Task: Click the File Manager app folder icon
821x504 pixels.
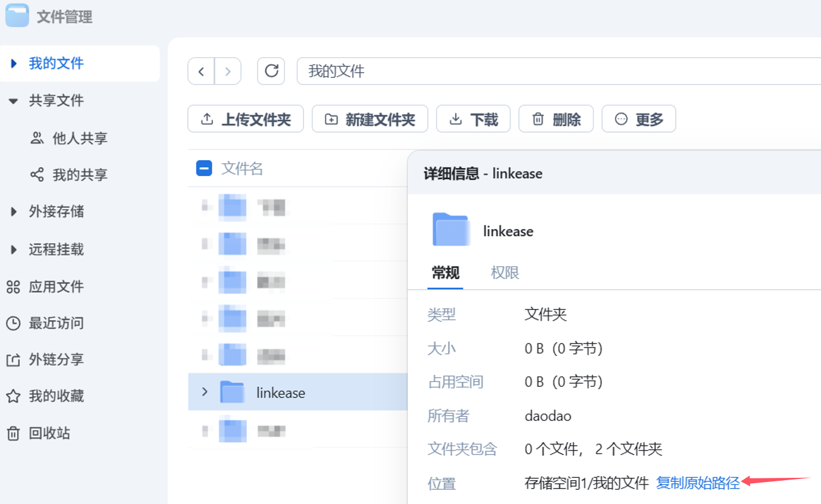Action: click(x=17, y=15)
